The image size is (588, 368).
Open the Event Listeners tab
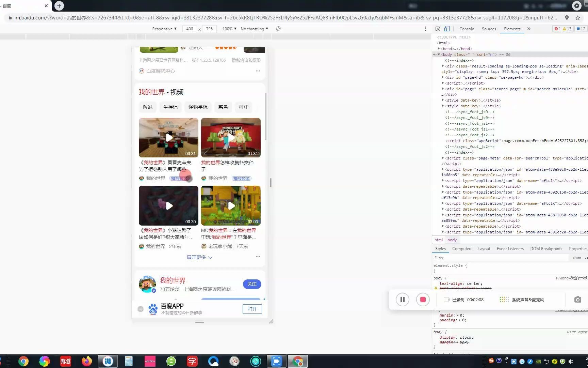[x=510, y=249]
